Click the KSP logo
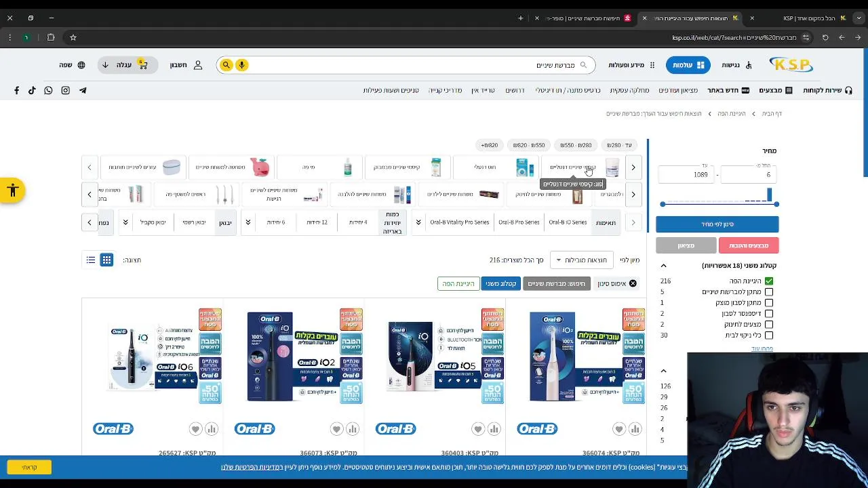Screen dimensions: 868x488 791,64
